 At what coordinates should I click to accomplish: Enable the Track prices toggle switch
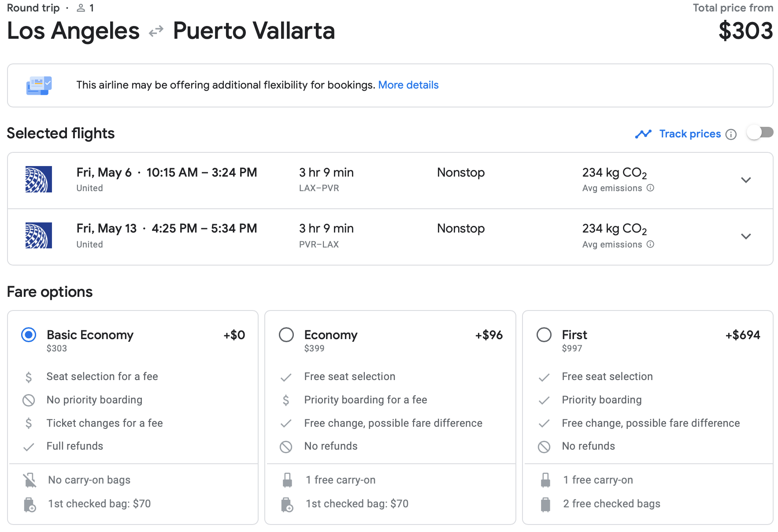click(760, 133)
